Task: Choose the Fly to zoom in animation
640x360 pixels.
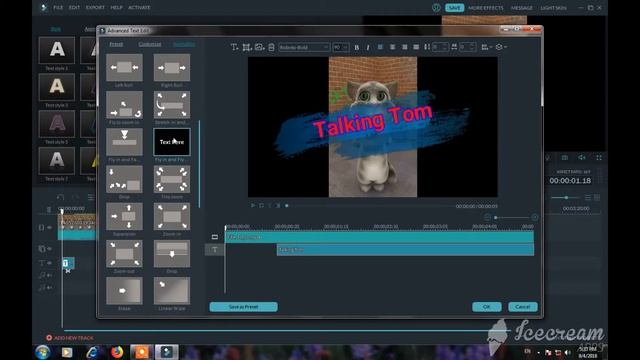Action: click(124, 104)
